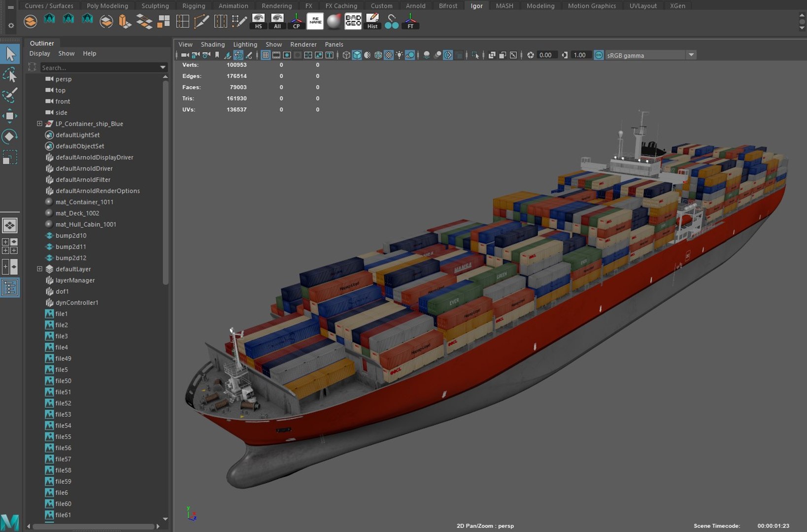Open the Outliner search filter dropdown

click(163, 67)
